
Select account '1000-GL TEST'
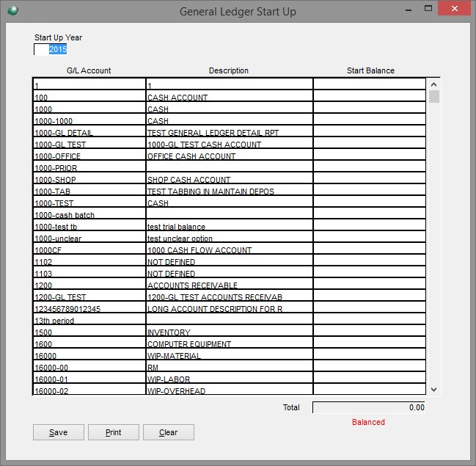[x=89, y=143]
